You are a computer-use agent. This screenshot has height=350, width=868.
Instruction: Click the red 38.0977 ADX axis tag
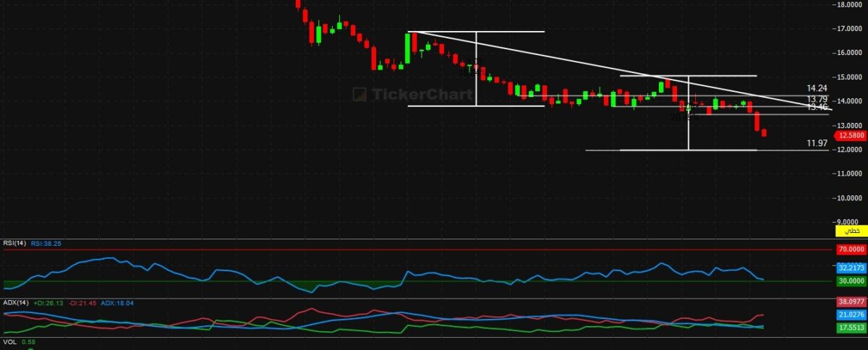[x=851, y=302]
